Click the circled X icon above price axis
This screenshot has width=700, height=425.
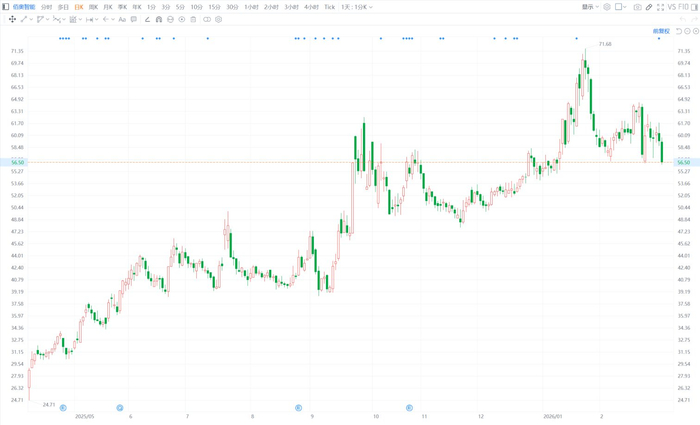[696, 31]
